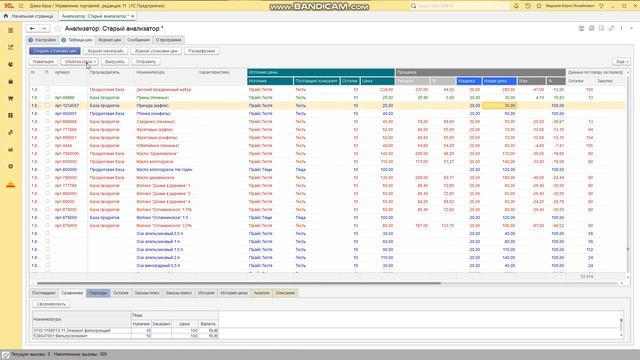Open the functions menu icon next to the 1C logo
This screenshot has width=640, height=360.
click(21, 6)
